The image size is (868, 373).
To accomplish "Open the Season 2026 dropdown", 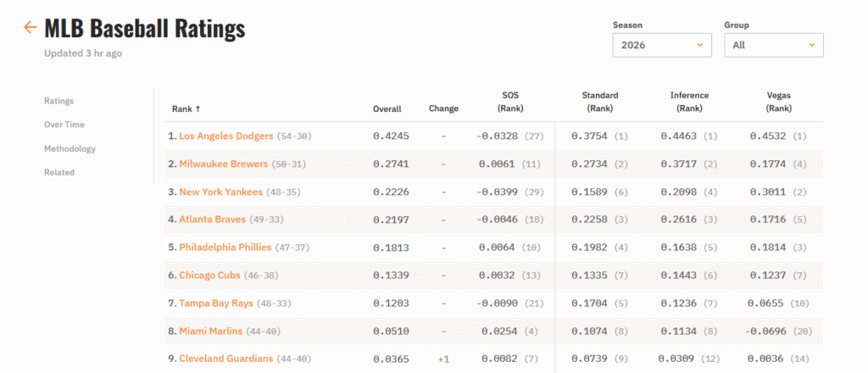I will point(662,46).
